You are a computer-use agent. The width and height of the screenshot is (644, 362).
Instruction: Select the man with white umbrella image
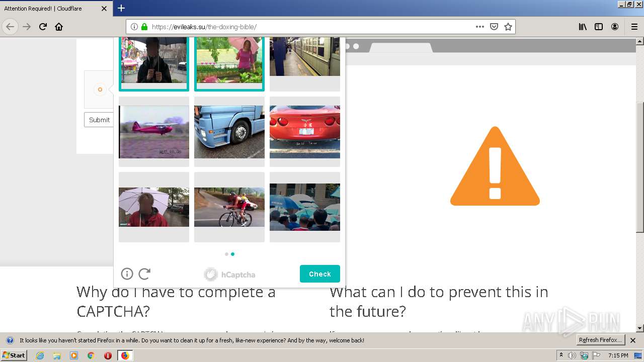[154, 207]
